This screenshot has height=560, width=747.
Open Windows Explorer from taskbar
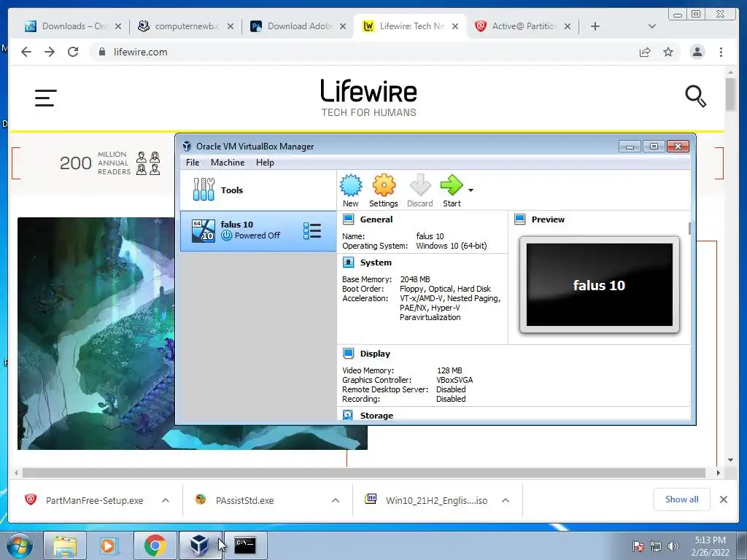tap(65, 545)
